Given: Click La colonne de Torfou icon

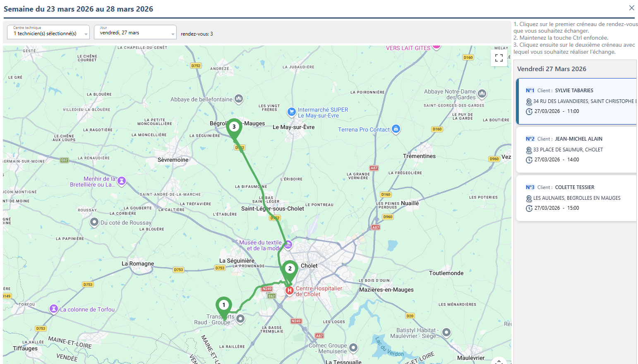Looking at the screenshot, I should tap(53, 309).
